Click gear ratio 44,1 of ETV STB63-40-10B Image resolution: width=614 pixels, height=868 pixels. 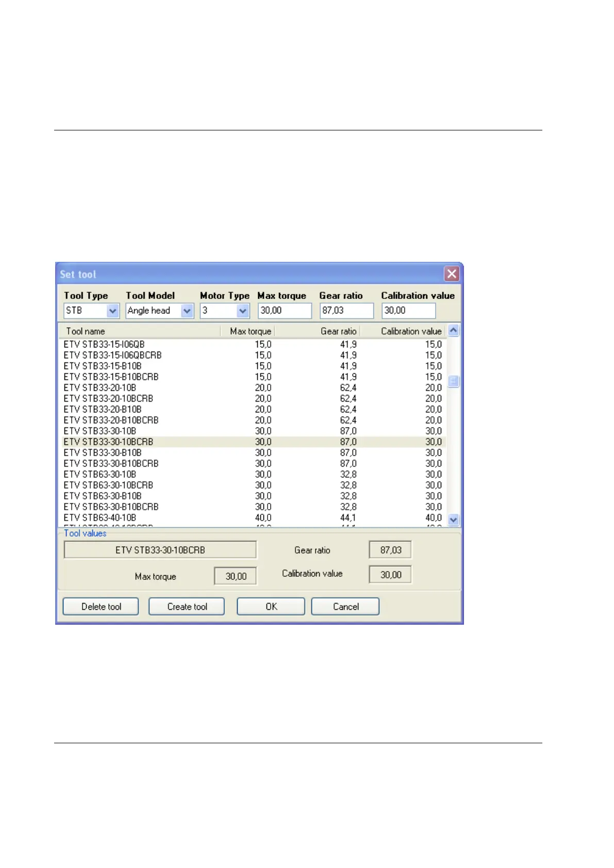348,518
